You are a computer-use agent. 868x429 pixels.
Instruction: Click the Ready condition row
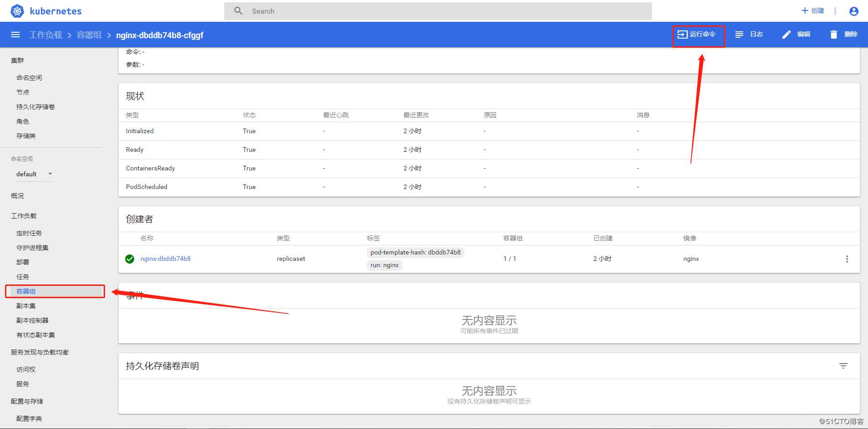[x=489, y=150]
